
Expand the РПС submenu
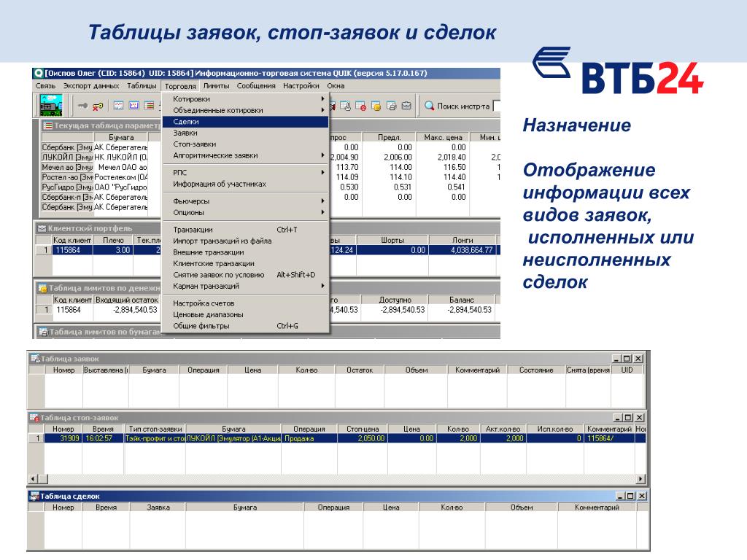pyautogui.click(x=322, y=173)
